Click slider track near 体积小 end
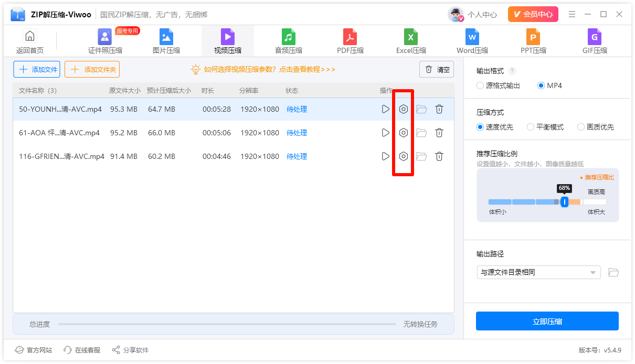 click(x=500, y=202)
